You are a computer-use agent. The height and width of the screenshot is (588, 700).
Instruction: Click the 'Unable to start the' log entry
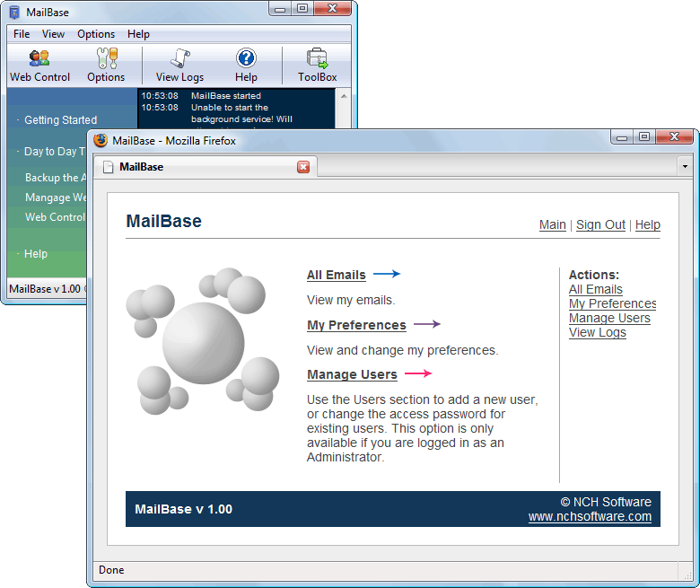230,108
